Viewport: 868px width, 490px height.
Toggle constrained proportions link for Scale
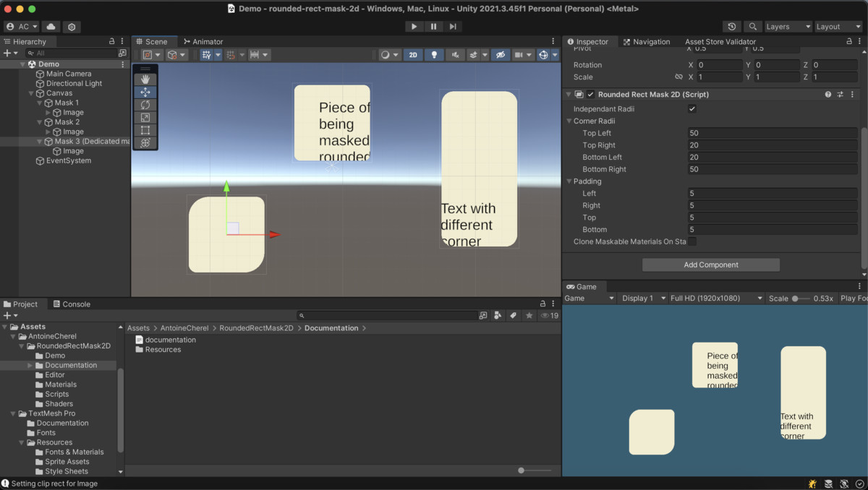click(x=678, y=77)
